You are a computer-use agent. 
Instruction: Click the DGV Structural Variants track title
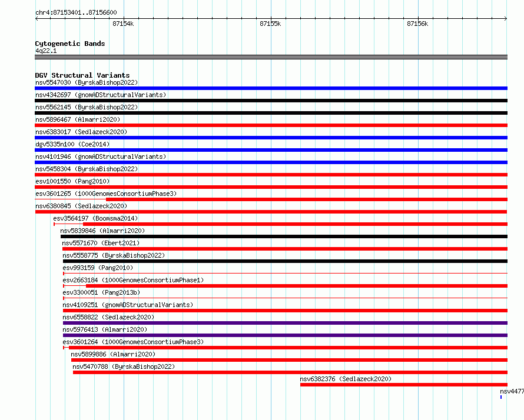(x=82, y=75)
